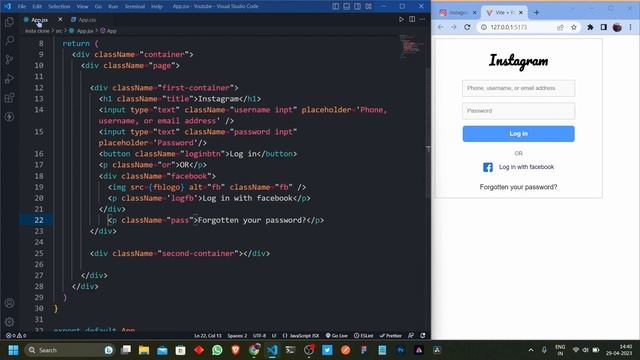640x360 pixels.
Task: Focus the Password field
Action: click(518, 111)
